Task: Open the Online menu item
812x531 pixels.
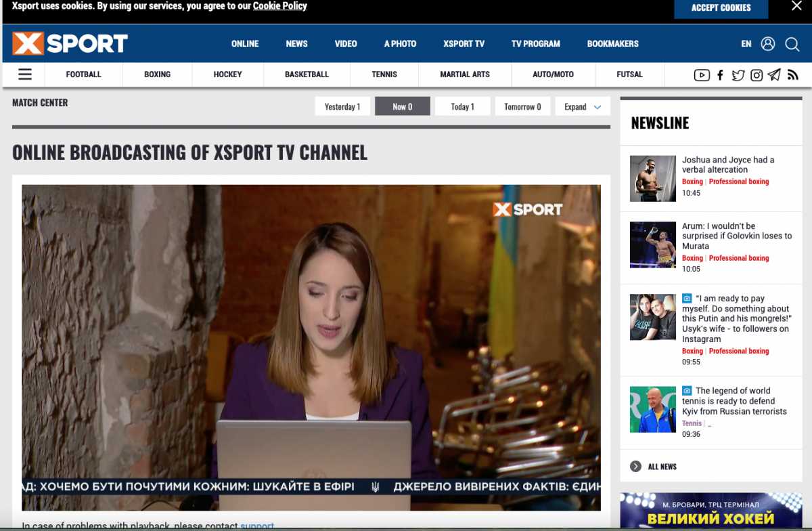Action: [245, 43]
